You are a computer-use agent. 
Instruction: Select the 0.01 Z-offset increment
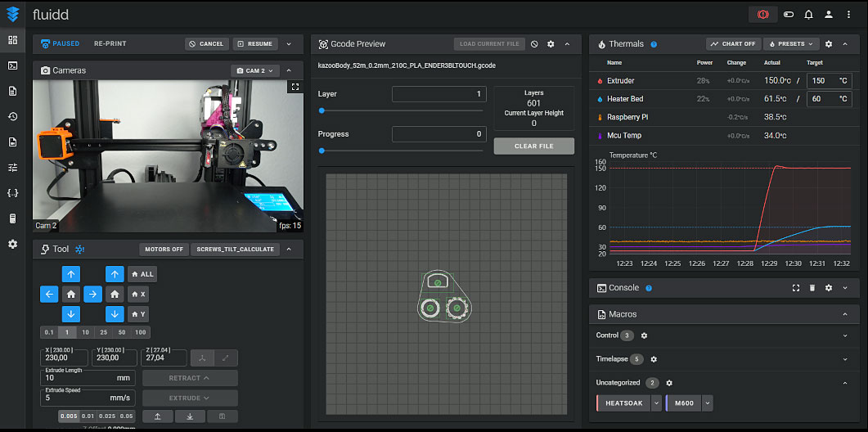point(88,416)
